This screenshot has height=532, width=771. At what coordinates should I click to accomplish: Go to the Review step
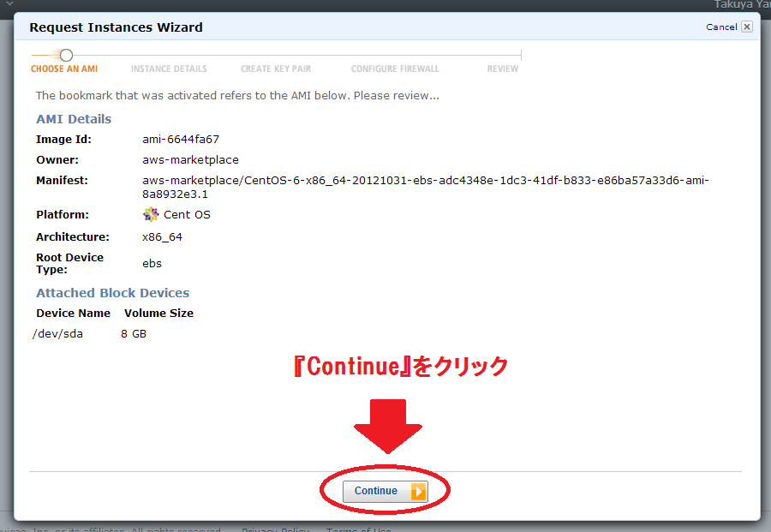503,69
